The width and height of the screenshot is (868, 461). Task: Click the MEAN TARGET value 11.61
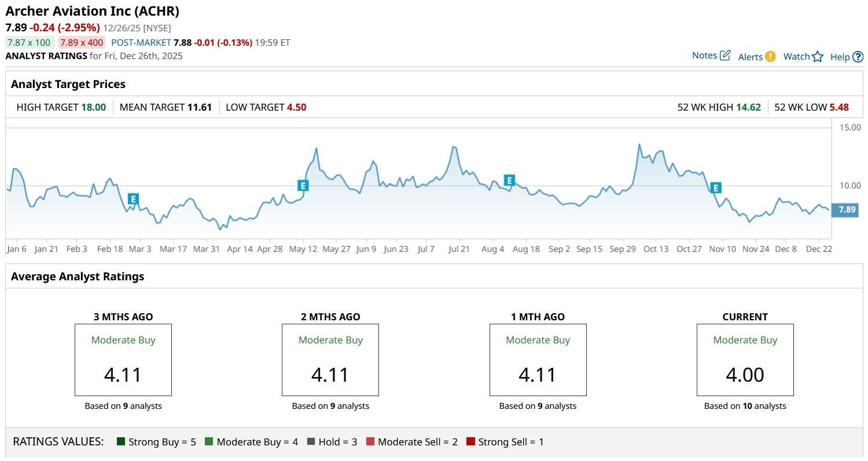[x=200, y=107]
